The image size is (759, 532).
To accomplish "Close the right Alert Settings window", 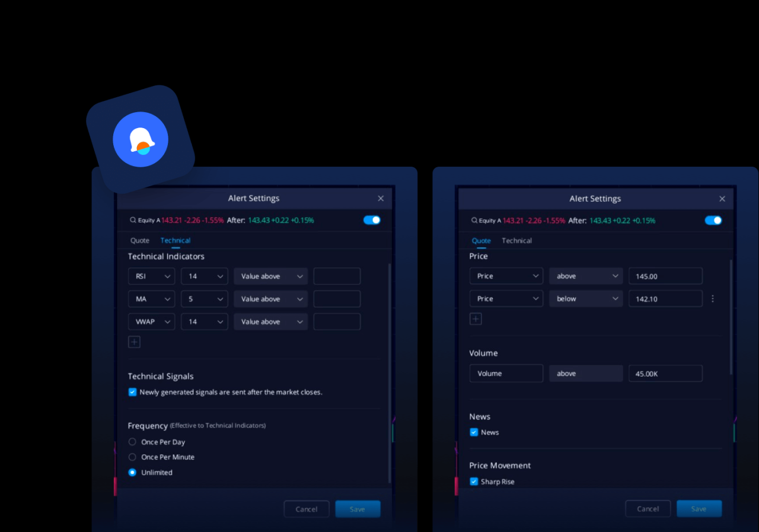I will [722, 199].
